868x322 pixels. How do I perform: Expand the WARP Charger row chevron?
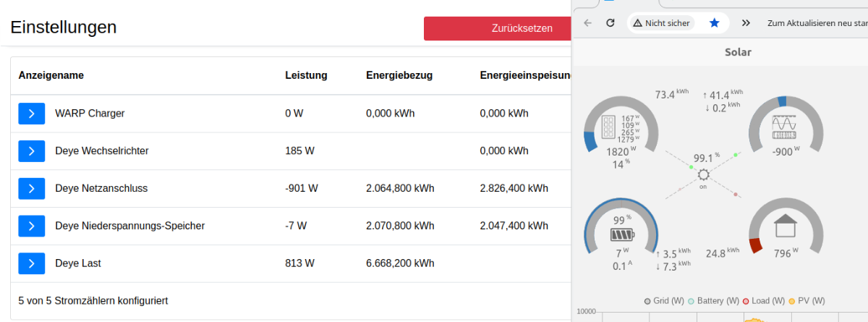coord(32,113)
